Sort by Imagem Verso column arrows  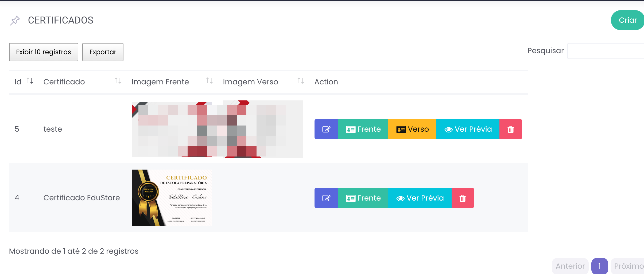pos(301,81)
